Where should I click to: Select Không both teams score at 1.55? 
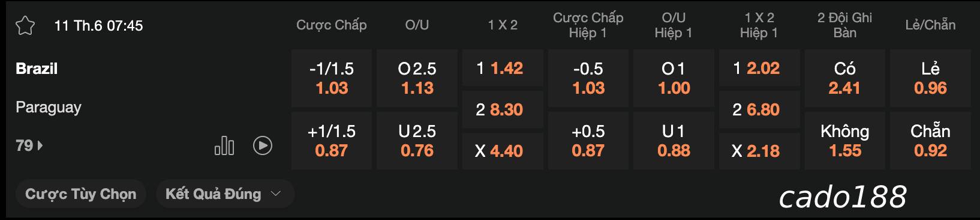[x=845, y=141]
